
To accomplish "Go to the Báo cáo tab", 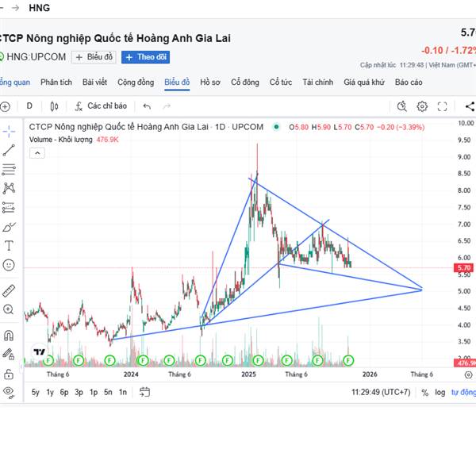I will point(409,83).
